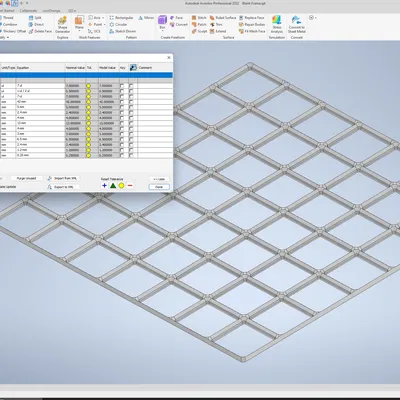Switch to the coolOrange tab
The height and width of the screenshot is (400, 400).
(51, 11)
